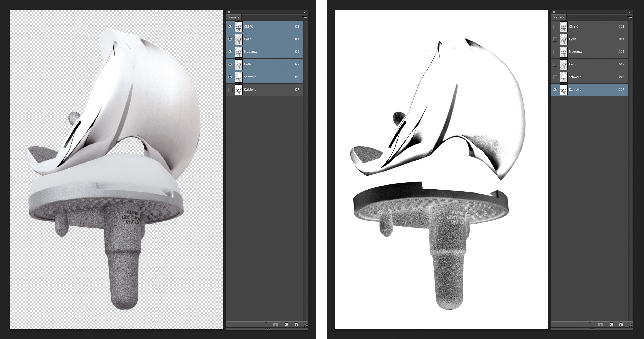This screenshot has width=644, height=339.
Task: Select the Kanäle tab in left panel
Action: tap(234, 17)
